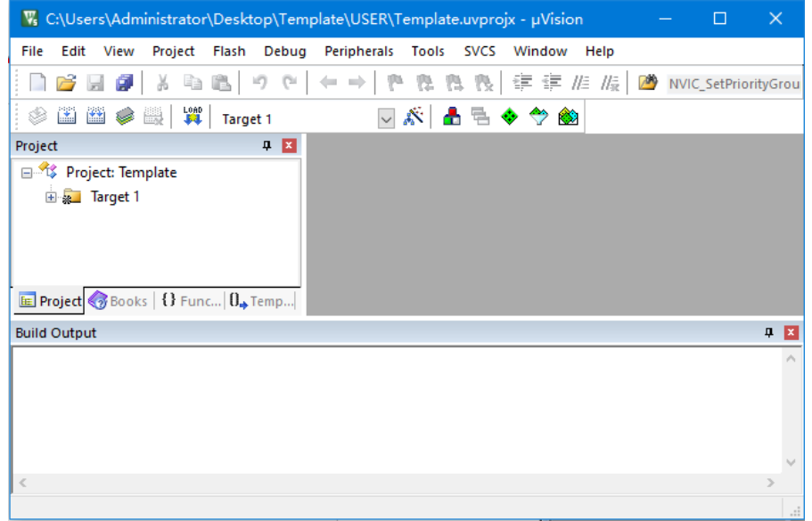This screenshot has width=812, height=521.
Task: Click the green diamond Run-Time Environment icon
Action: 509,117
